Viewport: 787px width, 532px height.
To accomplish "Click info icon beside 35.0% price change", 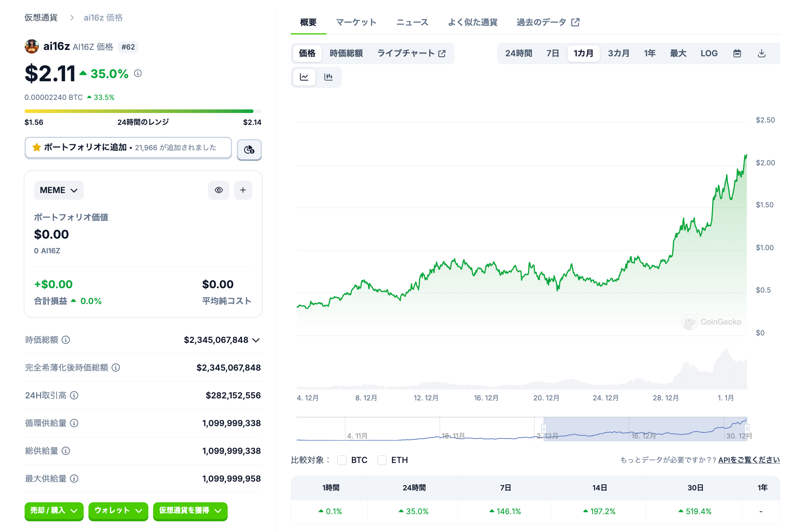I will pos(138,73).
